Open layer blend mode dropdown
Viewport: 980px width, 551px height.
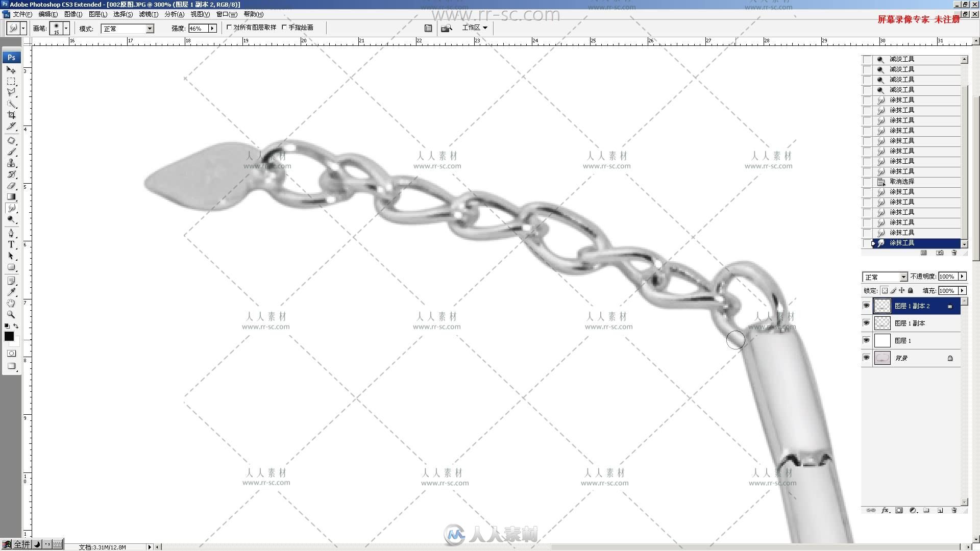click(903, 277)
